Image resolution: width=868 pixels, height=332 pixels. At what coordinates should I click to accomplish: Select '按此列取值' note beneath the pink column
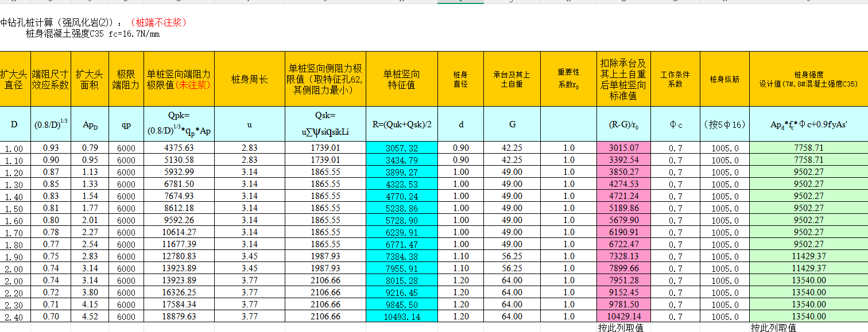(x=621, y=327)
